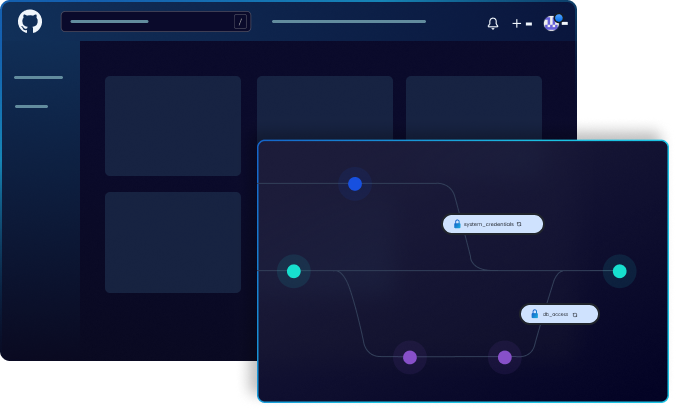Click the slash shortcut key in search box
This screenshot has width=676, height=410.
[240, 22]
